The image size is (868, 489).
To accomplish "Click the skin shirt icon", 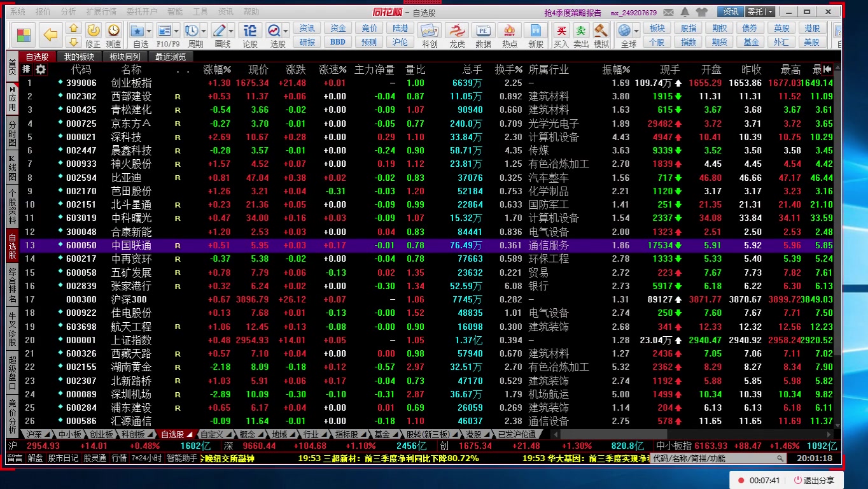I will (x=702, y=12).
